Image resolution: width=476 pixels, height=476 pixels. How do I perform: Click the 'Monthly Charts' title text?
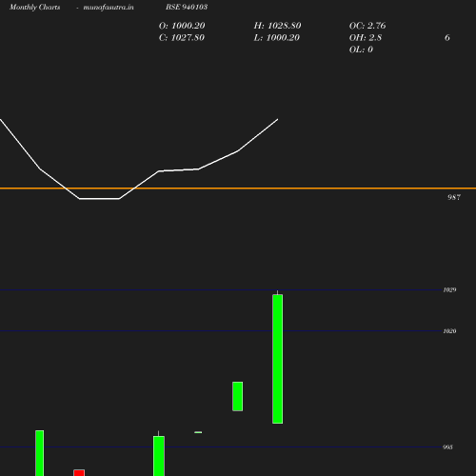(x=34, y=7)
